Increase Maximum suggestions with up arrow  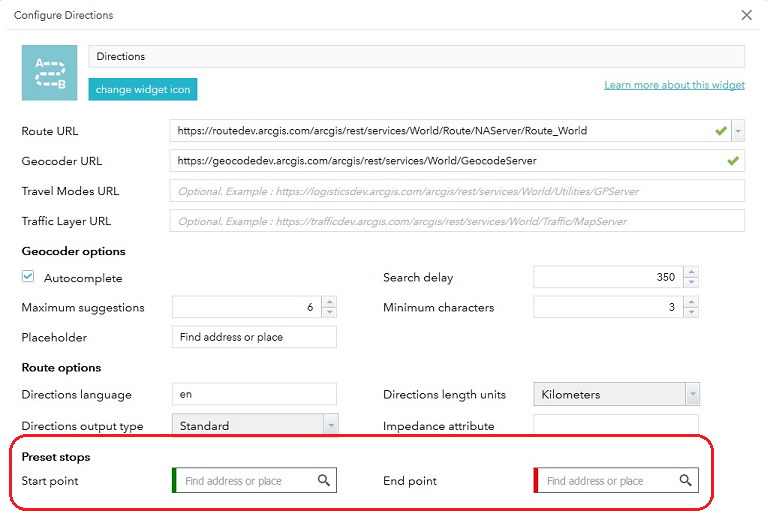[329, 302]
